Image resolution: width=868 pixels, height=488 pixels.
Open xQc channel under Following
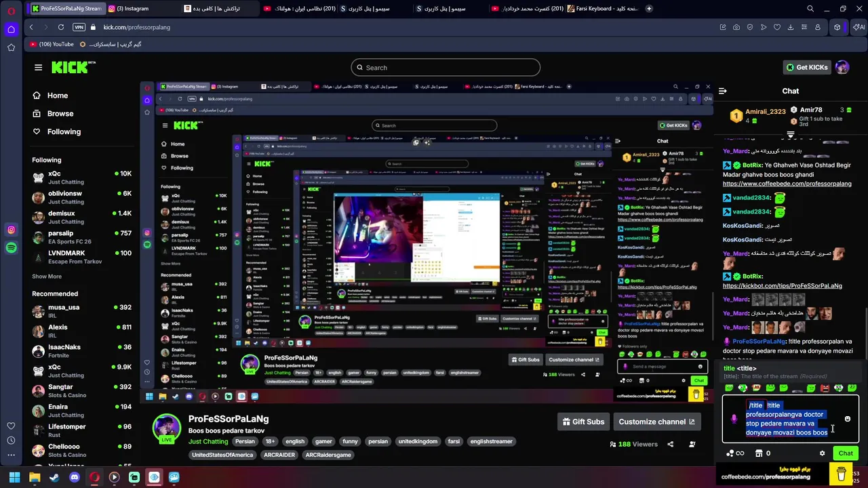click(81, 178)
